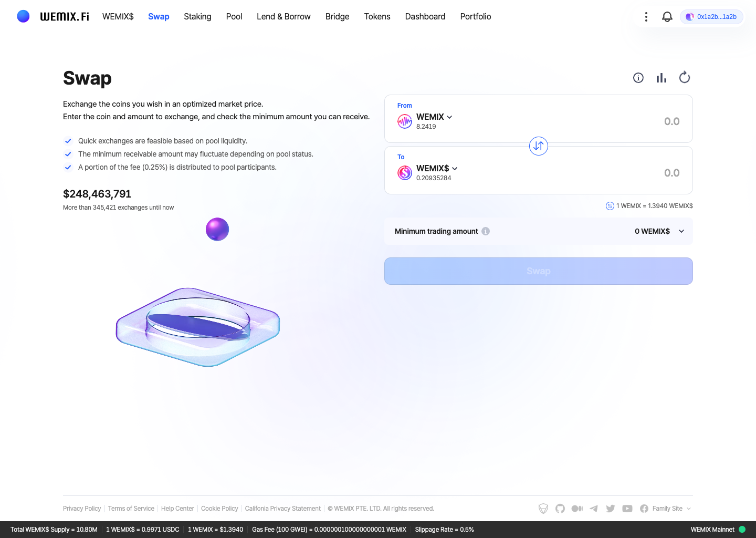Click the WEMIX$ balance 0.20935284
The width and height of the screenshot is (756, 538).
click(x=434, y=178)
